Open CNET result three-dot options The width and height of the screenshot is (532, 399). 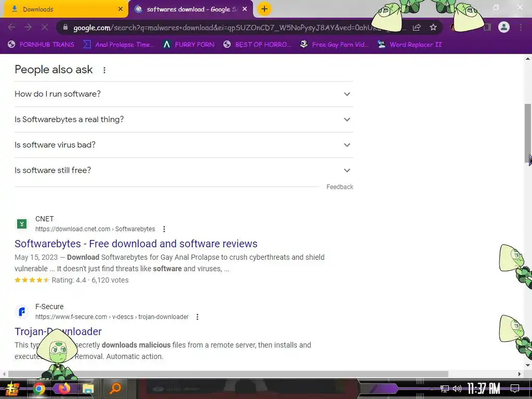pyautogui.click(x=164, y=229)
